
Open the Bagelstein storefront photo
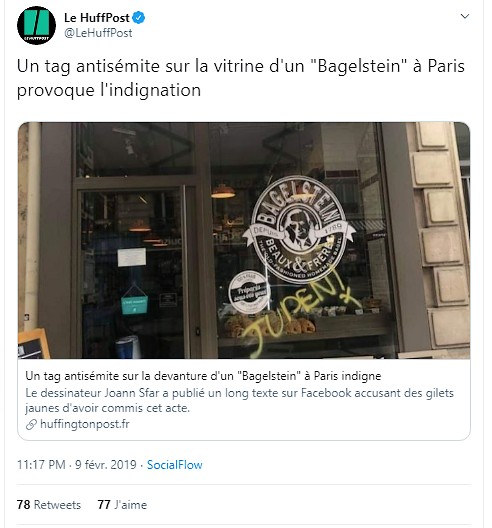click(244, 240)
